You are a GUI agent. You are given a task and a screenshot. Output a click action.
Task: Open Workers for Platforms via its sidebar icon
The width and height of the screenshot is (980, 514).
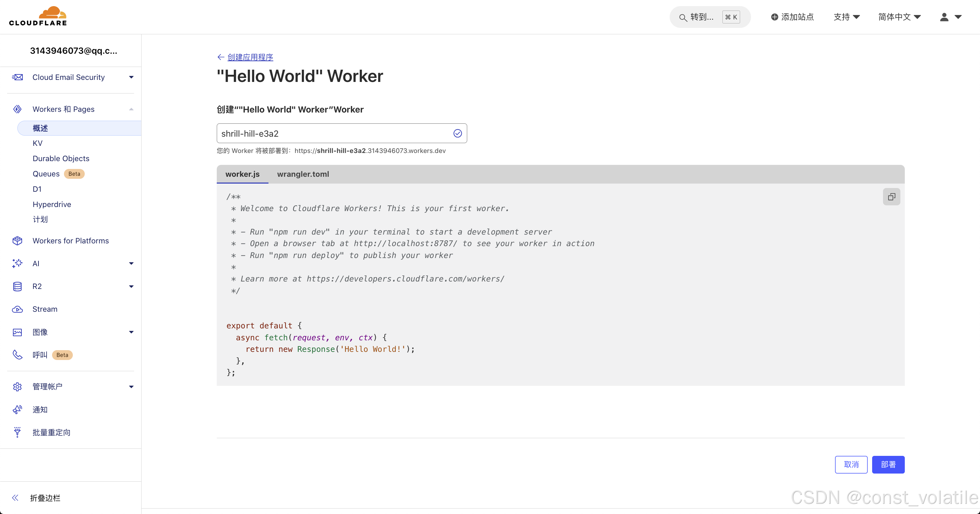click(x=17, y=241)
